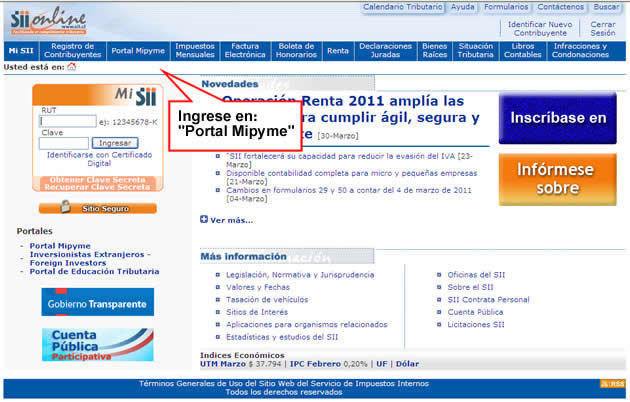
Task: Open Impuestos Mensuales menu
Action: tap(195, 51)
